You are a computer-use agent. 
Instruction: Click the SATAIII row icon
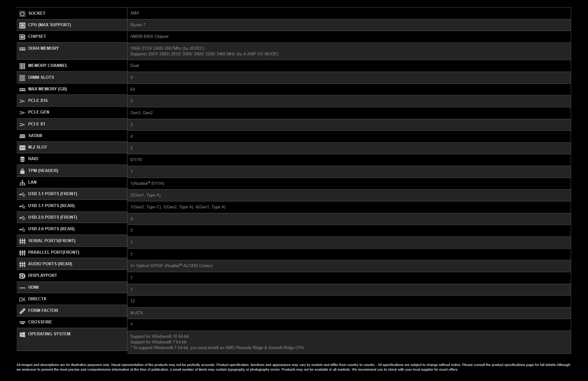tap(22, 136)
